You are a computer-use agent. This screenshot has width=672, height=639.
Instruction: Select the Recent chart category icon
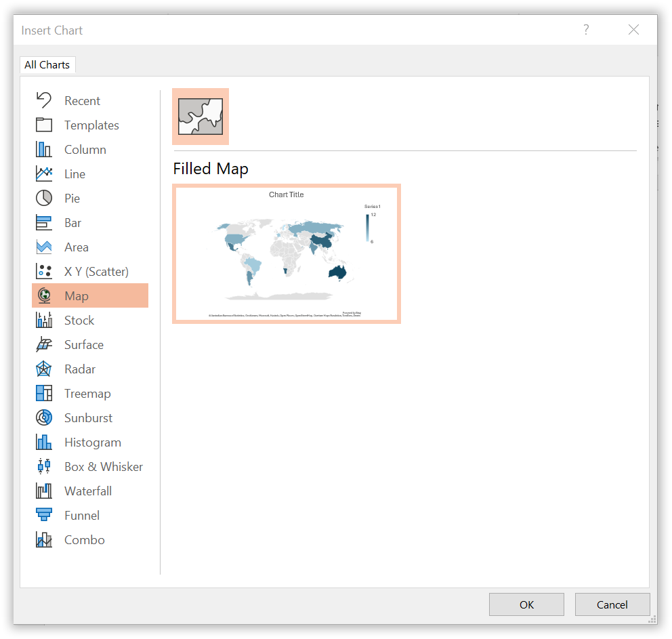tap(44, 101)
